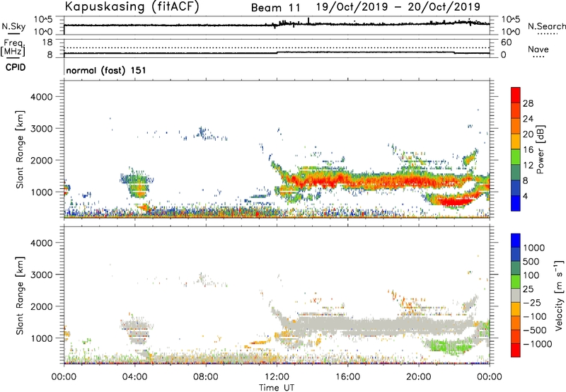Viewport: 566px width, 392px height.
Task: Click the '04:00' time axis tick label
Action: coord(135,377)
